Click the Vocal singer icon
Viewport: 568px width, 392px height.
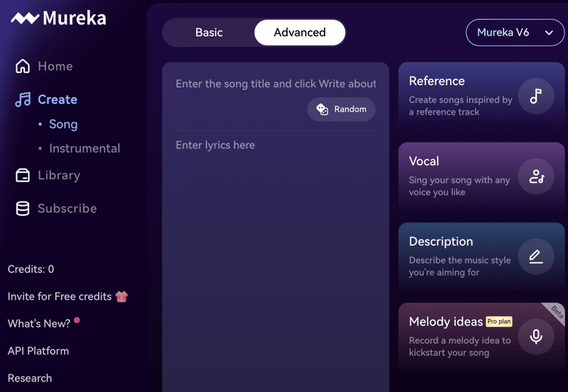coord(536,177)
